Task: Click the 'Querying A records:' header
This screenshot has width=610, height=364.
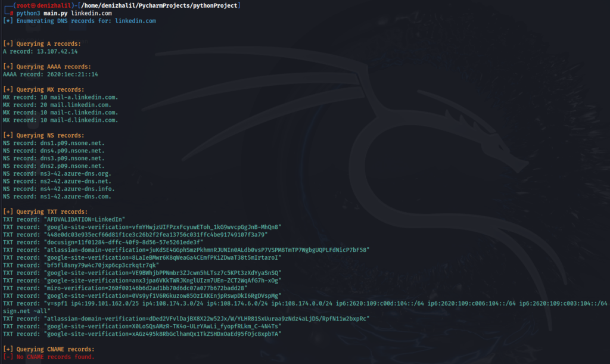Action: tap(42, 44)
